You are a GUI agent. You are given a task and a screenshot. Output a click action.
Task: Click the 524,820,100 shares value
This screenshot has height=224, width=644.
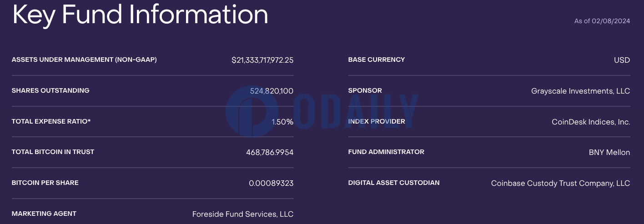click(272, 91)
